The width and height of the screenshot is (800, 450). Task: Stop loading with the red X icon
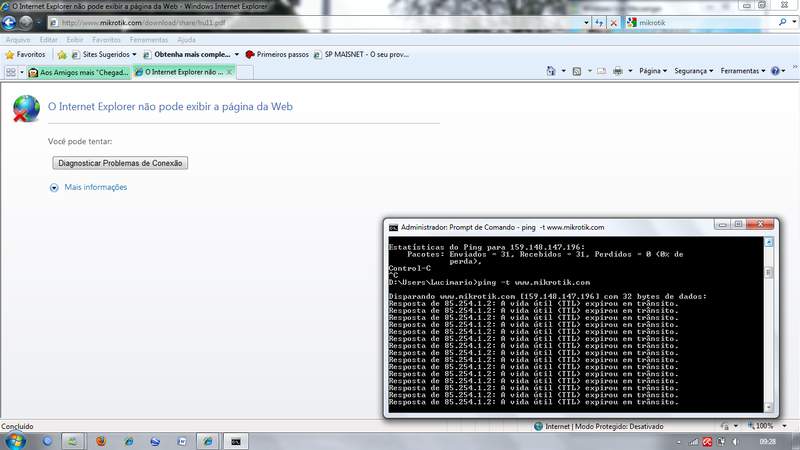click(x=614, y=22)
